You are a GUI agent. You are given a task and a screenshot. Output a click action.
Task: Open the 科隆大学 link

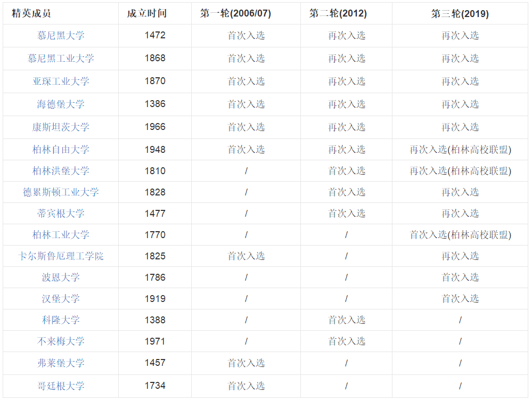point(61,320)
